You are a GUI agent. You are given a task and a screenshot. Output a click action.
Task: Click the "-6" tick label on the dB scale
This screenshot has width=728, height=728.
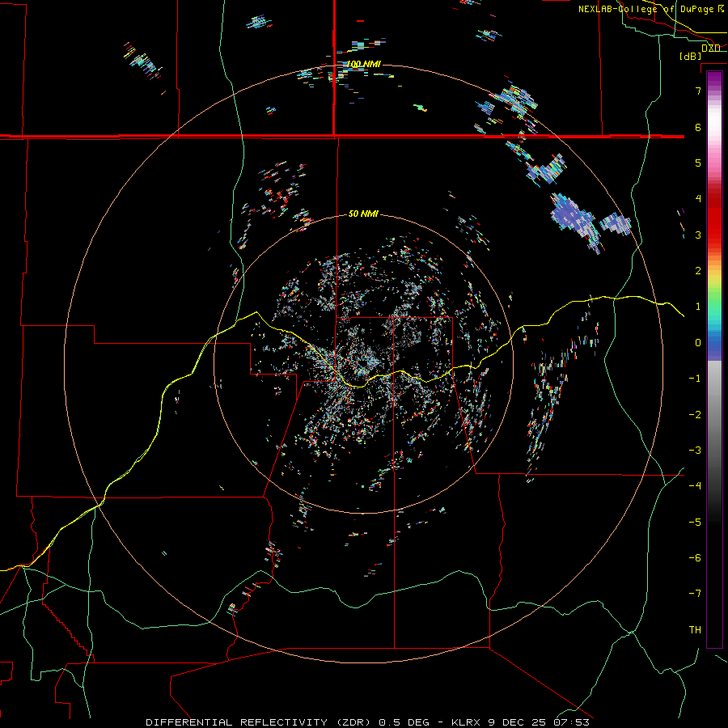tap(695, 558)
